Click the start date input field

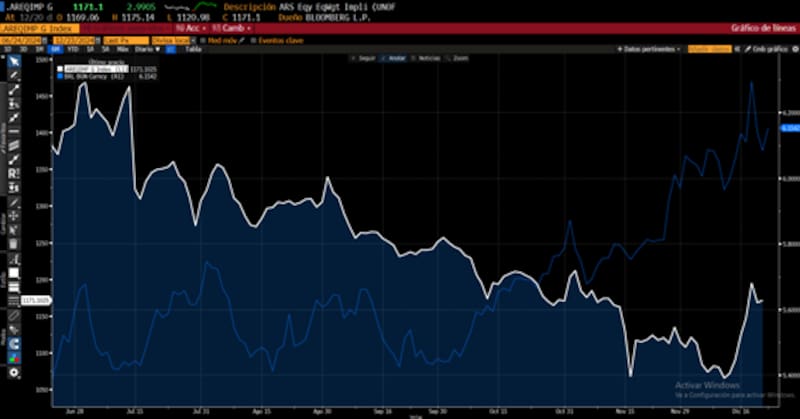pyautogui.click(x=20, y=39)
